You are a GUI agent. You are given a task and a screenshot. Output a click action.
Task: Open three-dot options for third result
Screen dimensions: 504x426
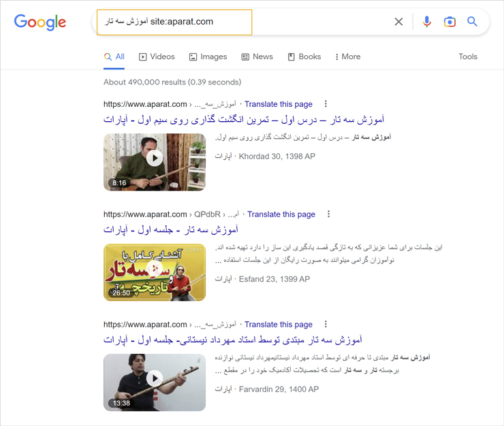pos(326,324)
